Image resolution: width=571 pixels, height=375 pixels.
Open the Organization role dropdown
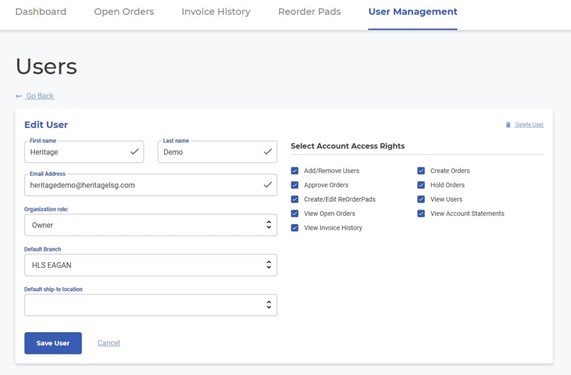pos(150,225)
